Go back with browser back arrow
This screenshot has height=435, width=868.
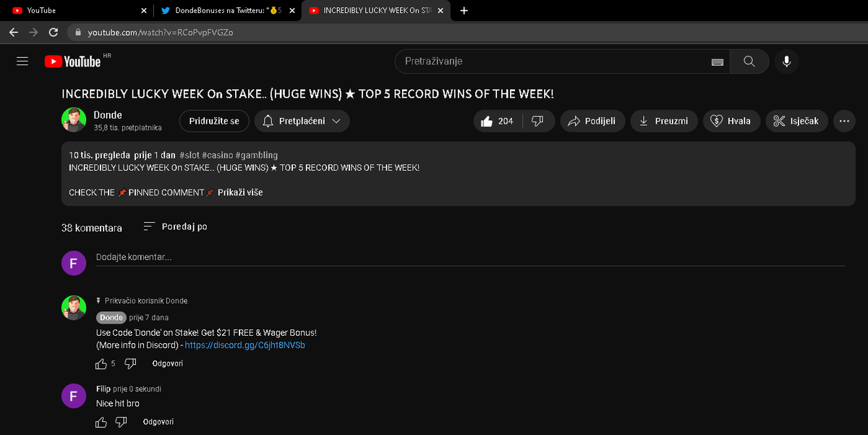pyautogui.click(x=14, y=33)
